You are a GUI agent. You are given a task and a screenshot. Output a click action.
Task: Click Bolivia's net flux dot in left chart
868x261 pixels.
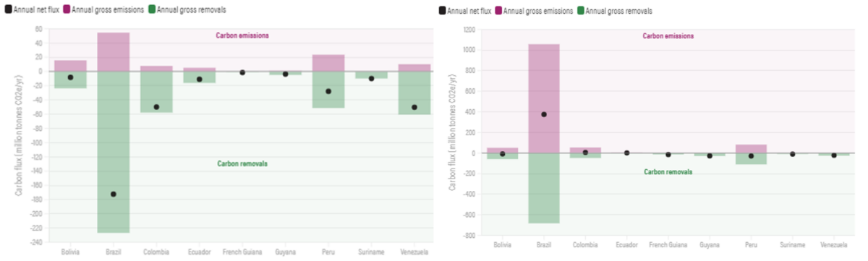pos(70,77)
